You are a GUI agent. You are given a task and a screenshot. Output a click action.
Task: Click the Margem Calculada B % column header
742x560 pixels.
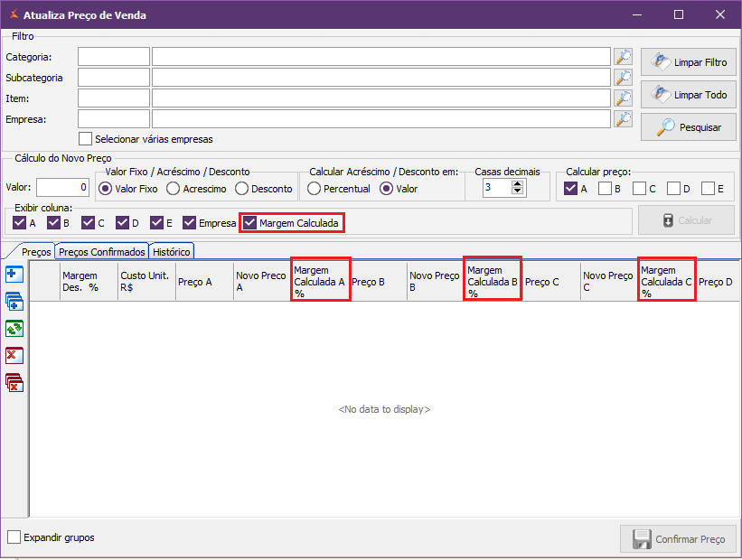coord(493,282)
